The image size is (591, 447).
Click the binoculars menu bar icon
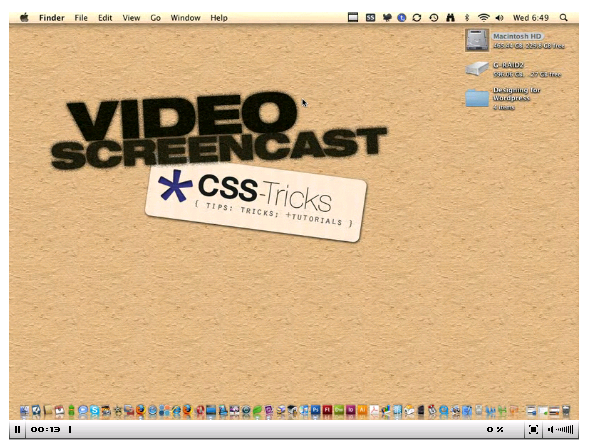450,18
